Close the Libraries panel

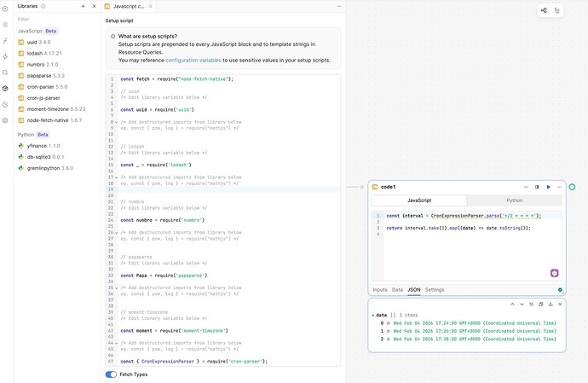click(94, 6)
